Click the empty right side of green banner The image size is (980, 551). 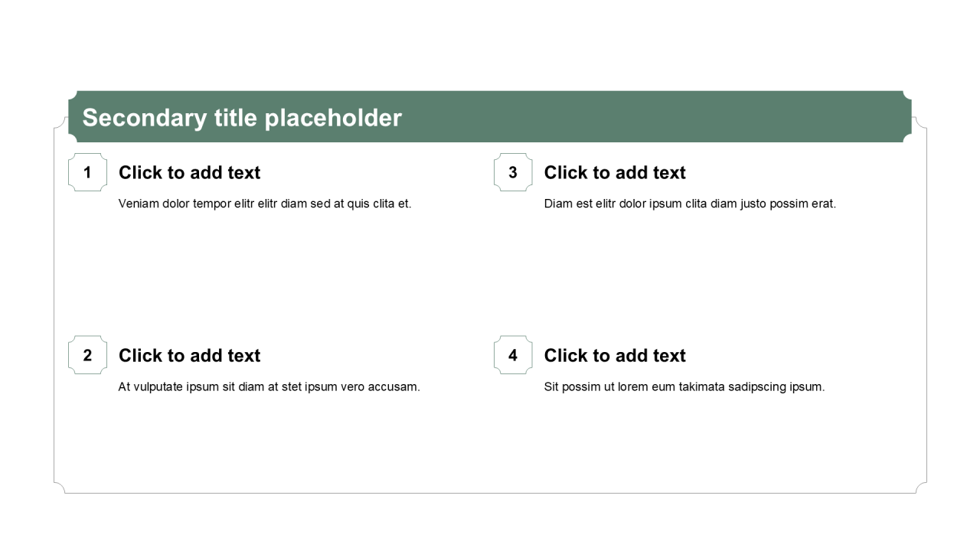point(689,117)
